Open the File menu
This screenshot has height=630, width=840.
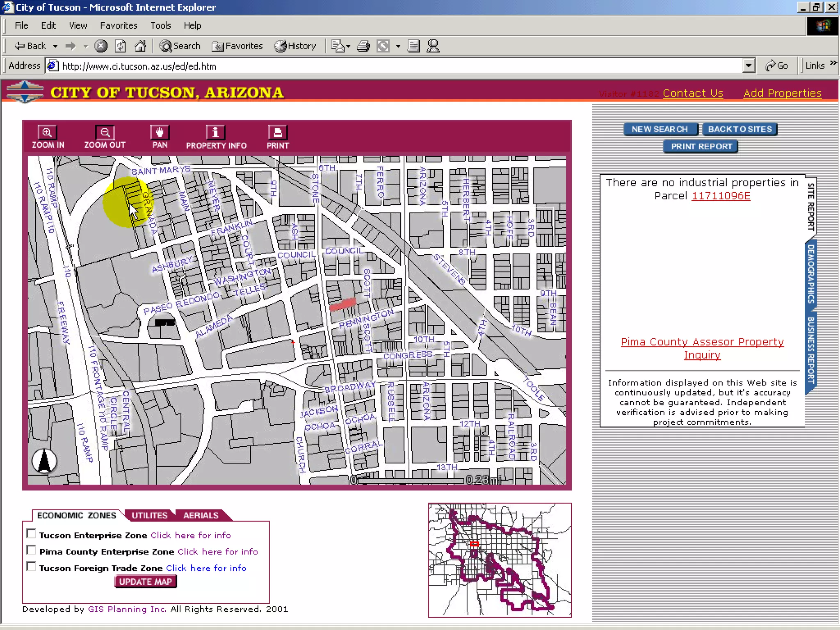(x=21, y=25)
